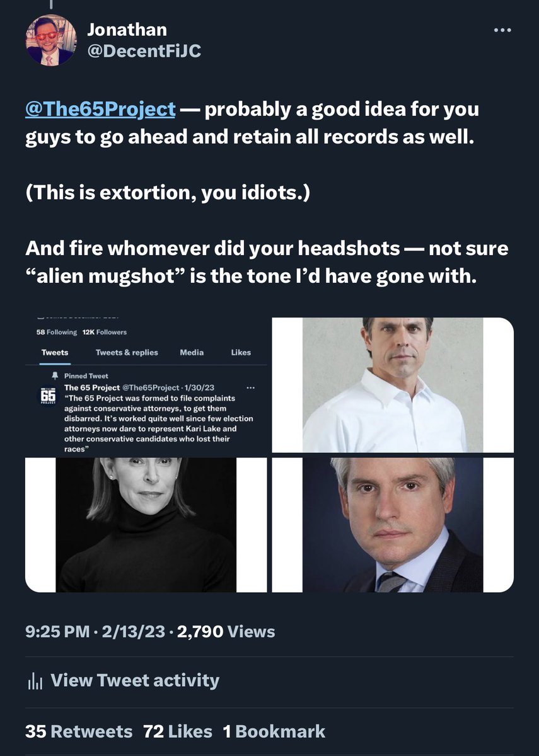Open the gray-haired man in suit headshot
The height and width of the screenshot is (756, 539).
point(393,525)
